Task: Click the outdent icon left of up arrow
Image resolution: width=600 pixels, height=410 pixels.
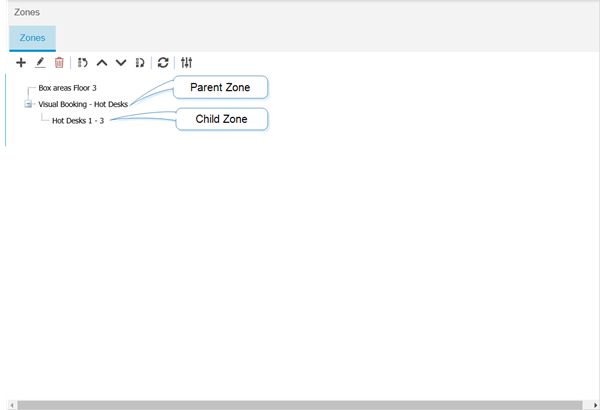Action: point(82,63)
